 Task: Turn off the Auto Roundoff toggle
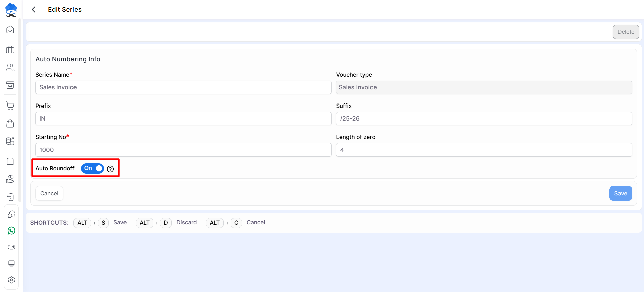(92, 168)
